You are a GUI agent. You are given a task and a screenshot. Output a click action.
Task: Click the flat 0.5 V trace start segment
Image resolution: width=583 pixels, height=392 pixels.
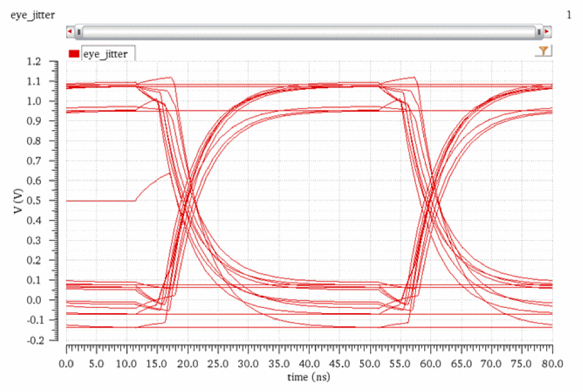pos(101,200)
